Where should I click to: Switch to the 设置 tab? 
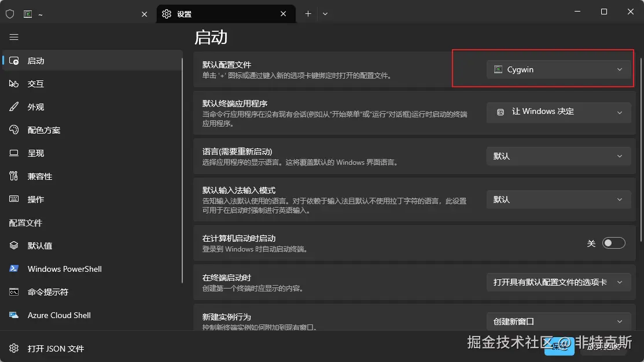click(226, 14)
